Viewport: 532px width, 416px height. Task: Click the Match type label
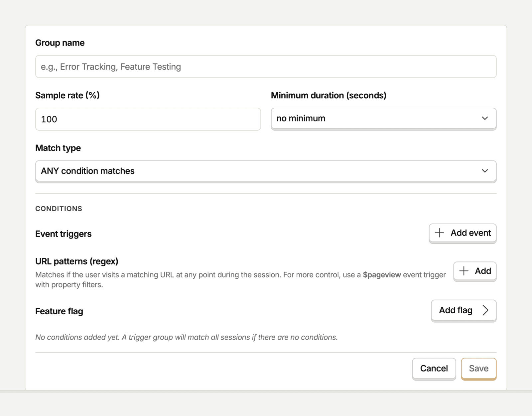coord(58,148)
